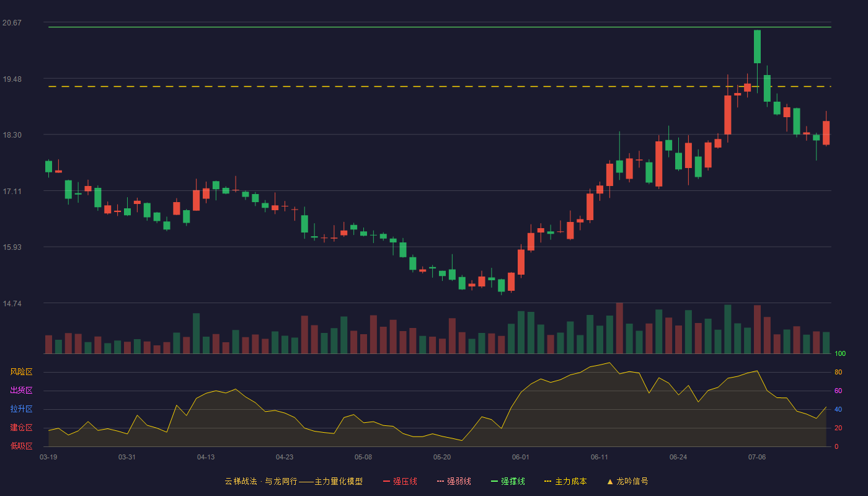Screen dimensions: 868x496
Task: Toggle the 强弱线 legend entry
Action: pos(454,481)
